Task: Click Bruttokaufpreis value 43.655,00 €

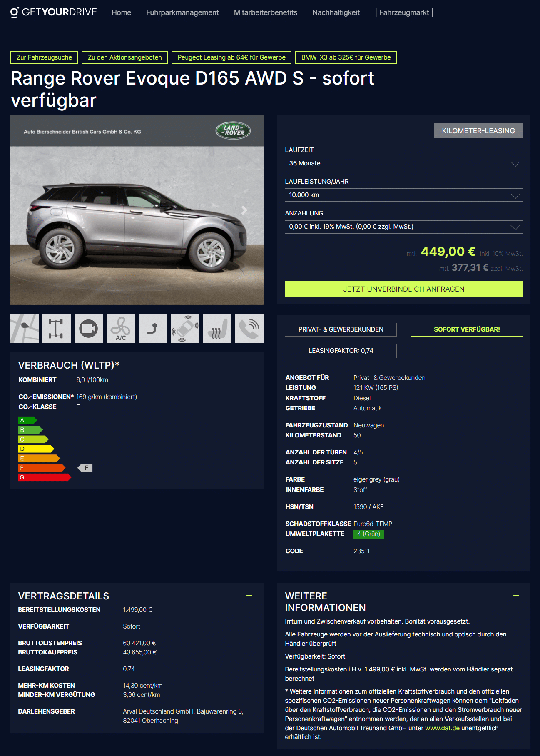Action: click(x=139, y=652)
